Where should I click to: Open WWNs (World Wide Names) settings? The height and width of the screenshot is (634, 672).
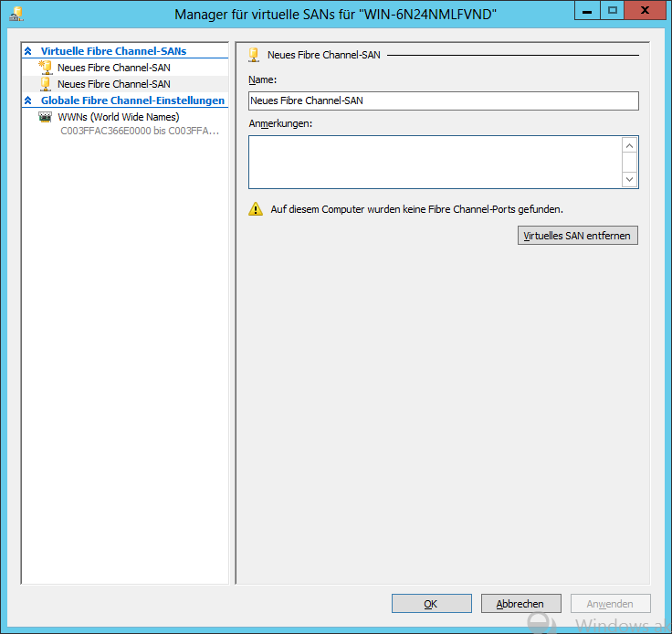118,117
